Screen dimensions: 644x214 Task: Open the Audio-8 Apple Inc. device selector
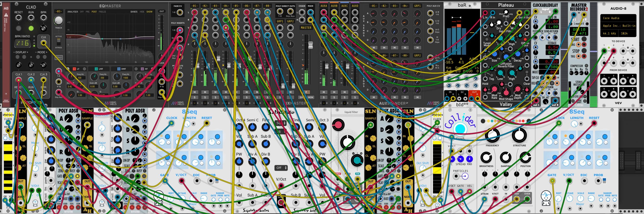click(x=618, y=26)
